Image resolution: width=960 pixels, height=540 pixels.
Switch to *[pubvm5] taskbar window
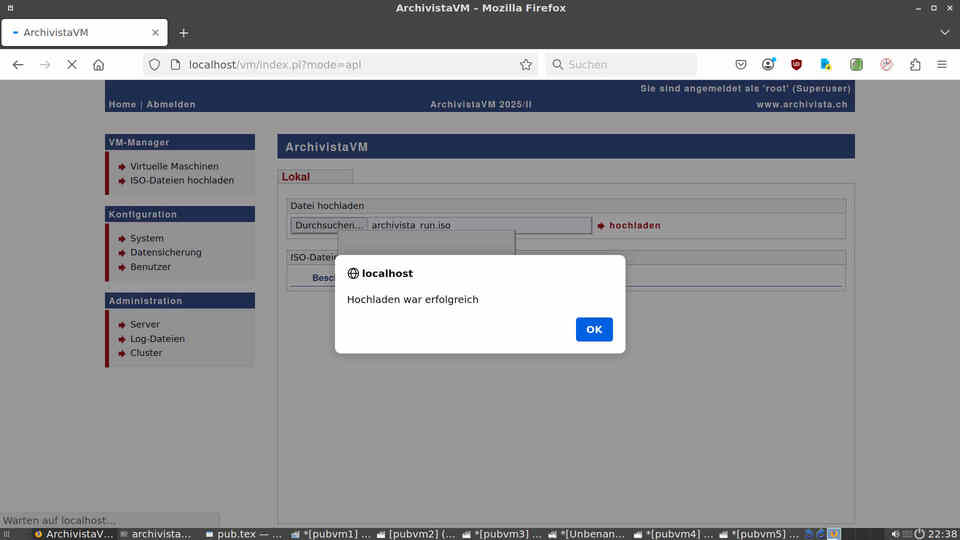click(x=759, y=534)
